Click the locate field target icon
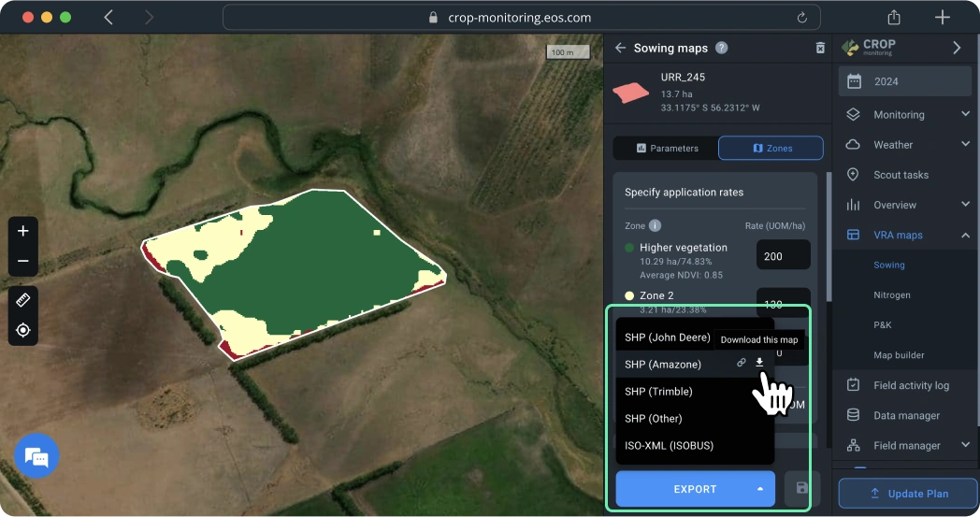 click(x=23, y=330)
